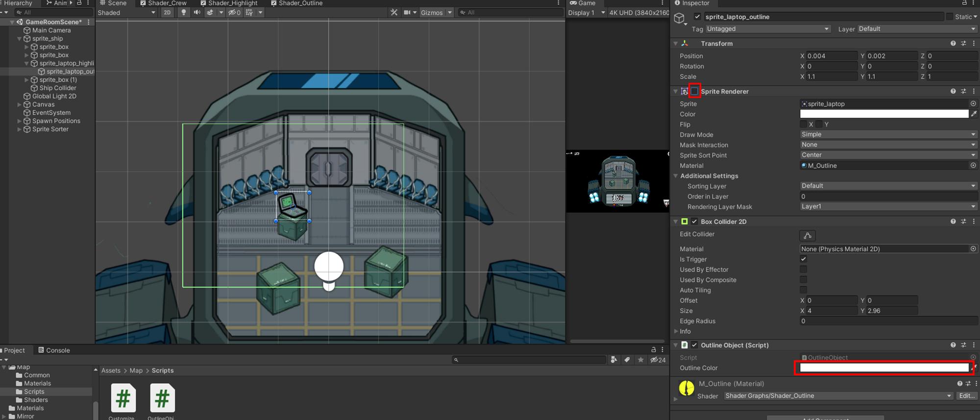Uncheck the Is Trigger checkbox
980x420 pixels.
[x=803, y=259]
